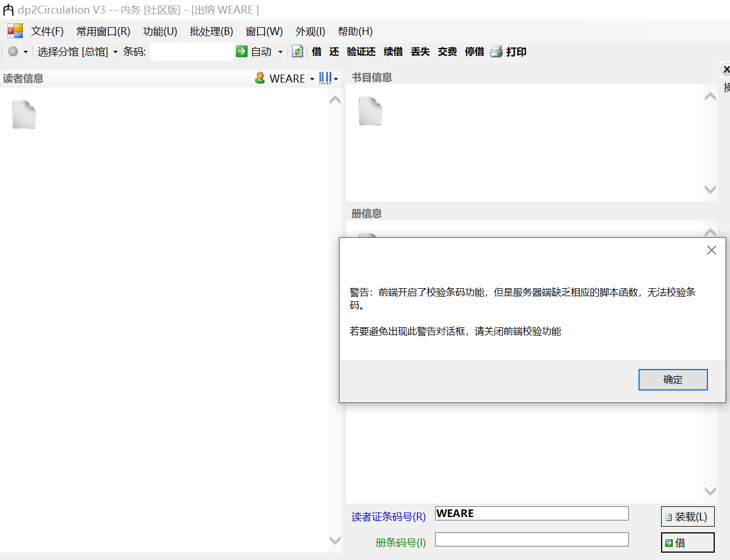Click the 借 icon button near 册条码号
This screenshot has height=560, width=730.
(x=686, y=542)
